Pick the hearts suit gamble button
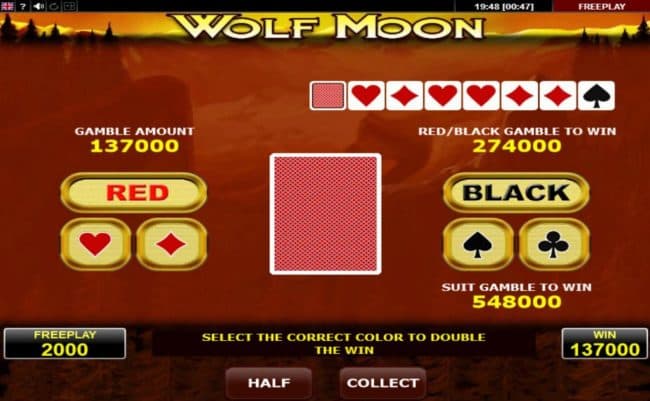The width and height of the screenshot is (650, 401). coord(96,244)
